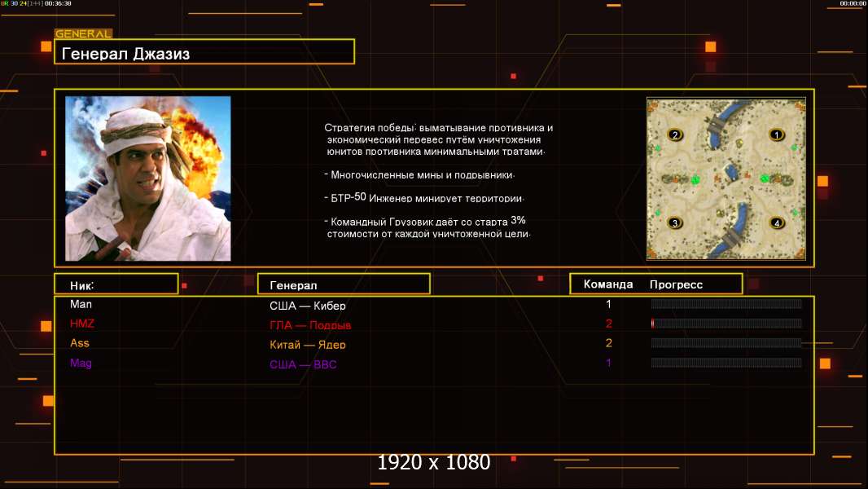Click the 00:36:38 timer at the top left
This screenshot has height=489, width=868.
click(x=58, y=3)
